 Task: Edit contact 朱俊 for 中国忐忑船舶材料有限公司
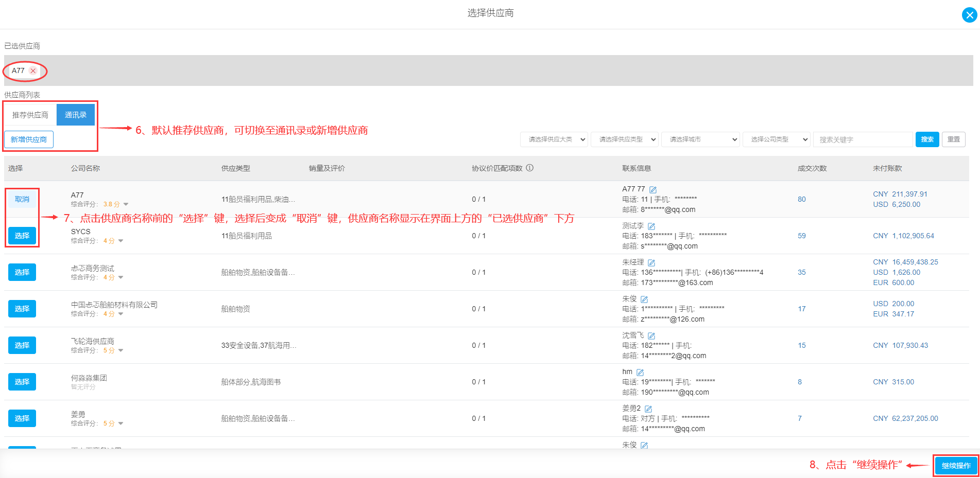(x=644, y=299)
